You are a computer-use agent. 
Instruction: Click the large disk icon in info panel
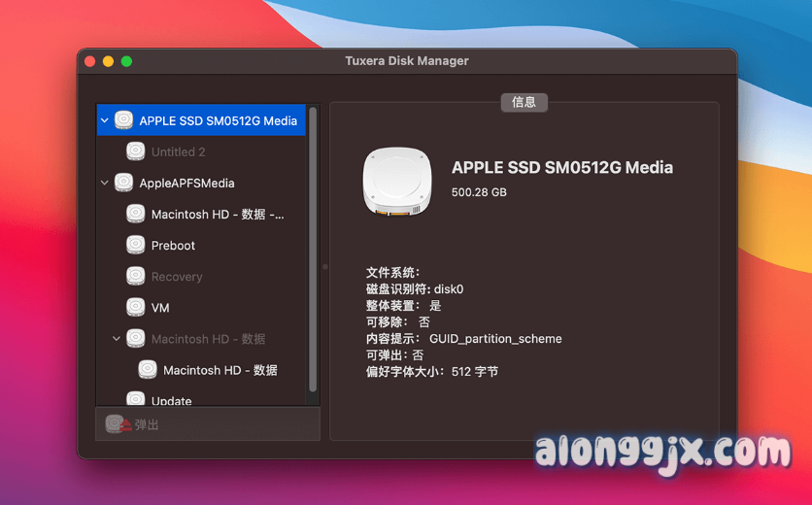(x=397, y=182)
